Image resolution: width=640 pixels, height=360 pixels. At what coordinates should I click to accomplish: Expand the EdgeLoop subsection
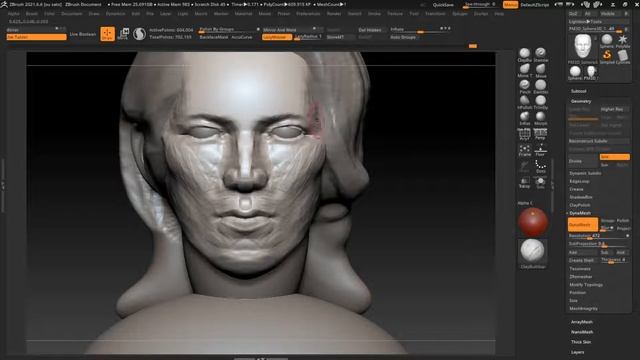pyautogui.click(x=579, y=181)
